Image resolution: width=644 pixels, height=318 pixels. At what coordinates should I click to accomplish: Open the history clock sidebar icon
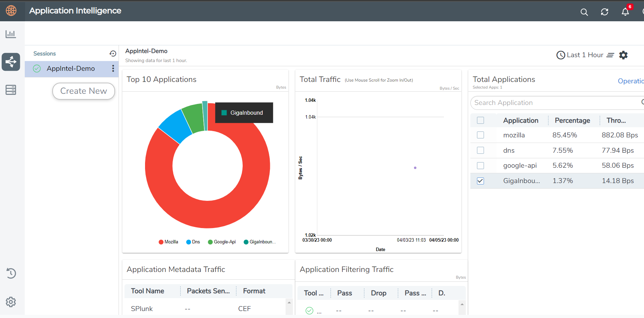point(11,273)
